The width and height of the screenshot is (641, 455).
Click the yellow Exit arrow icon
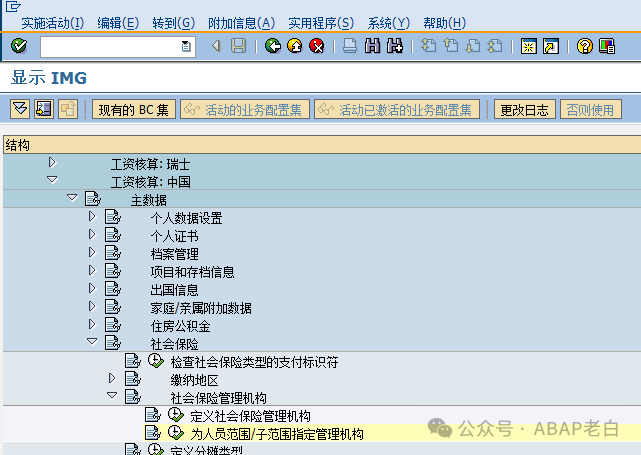(295, 46)
